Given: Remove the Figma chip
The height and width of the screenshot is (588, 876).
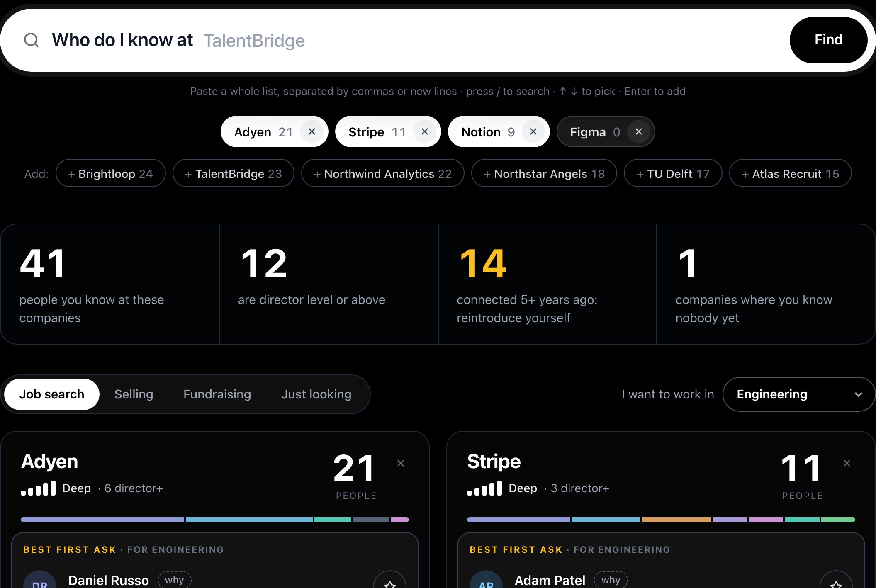Looking at the screenshot, I should pyautogui.click(x=639, y=132).
